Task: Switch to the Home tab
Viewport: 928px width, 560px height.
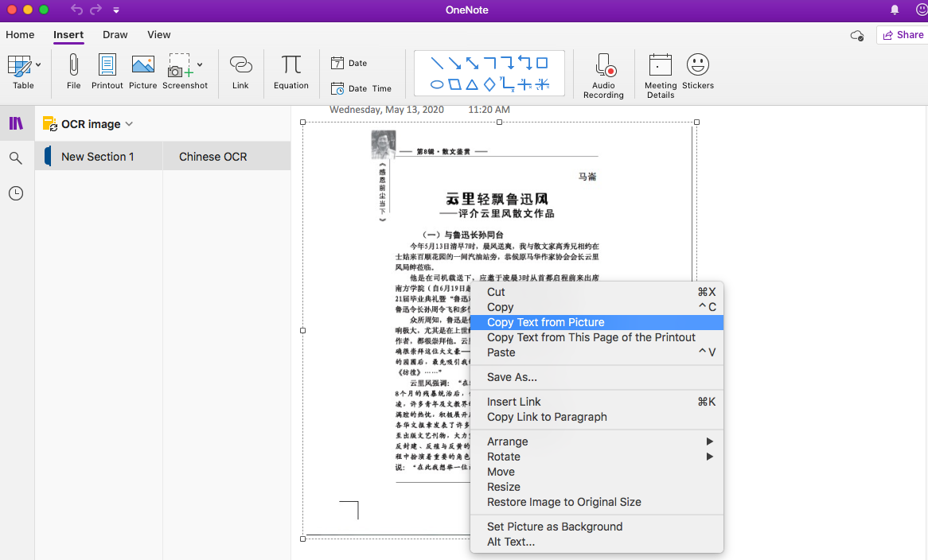Action: (x=20, y=35)
